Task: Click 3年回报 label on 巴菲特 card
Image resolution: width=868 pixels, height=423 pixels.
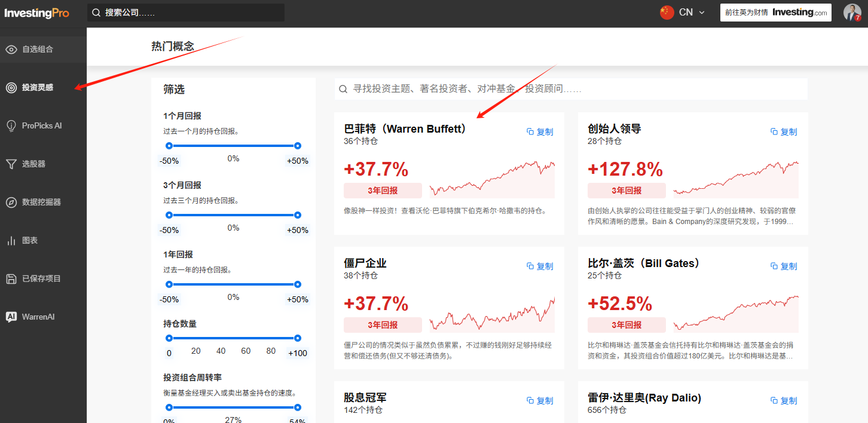Action: tap(383, 191)
